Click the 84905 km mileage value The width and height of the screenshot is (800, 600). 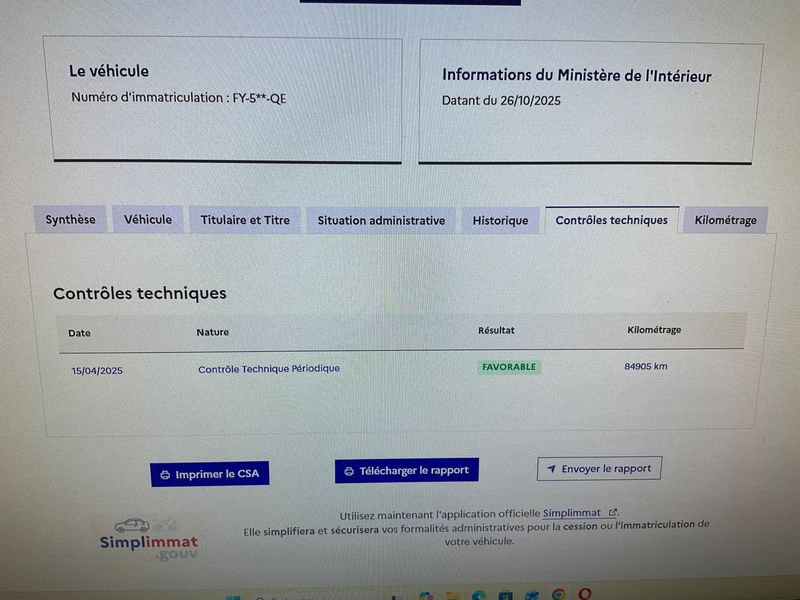(645, 366)
